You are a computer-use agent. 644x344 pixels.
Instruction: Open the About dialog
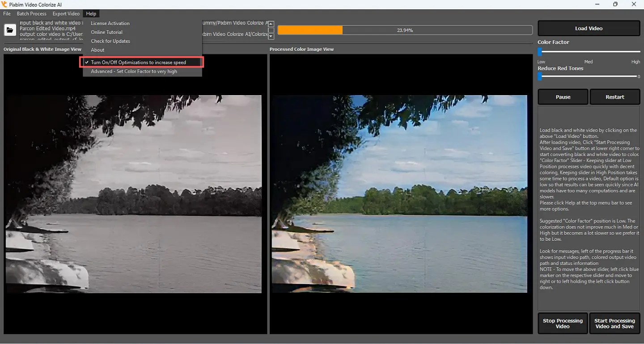pyautogui.click(x=97, y=50)
